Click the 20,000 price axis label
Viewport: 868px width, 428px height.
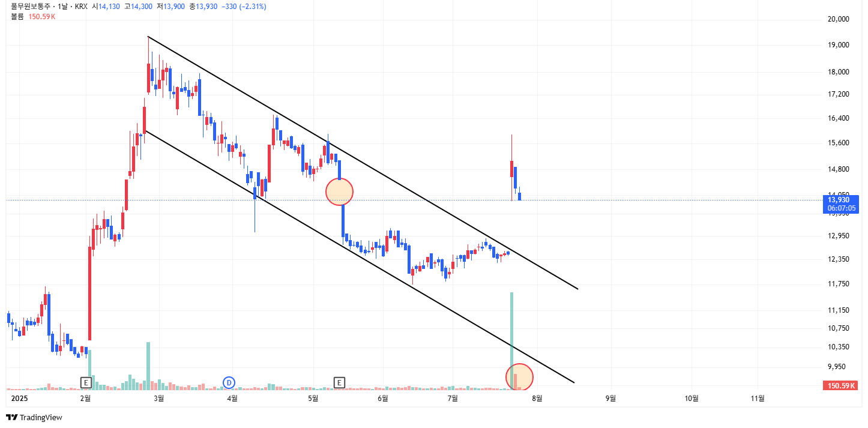837,19
